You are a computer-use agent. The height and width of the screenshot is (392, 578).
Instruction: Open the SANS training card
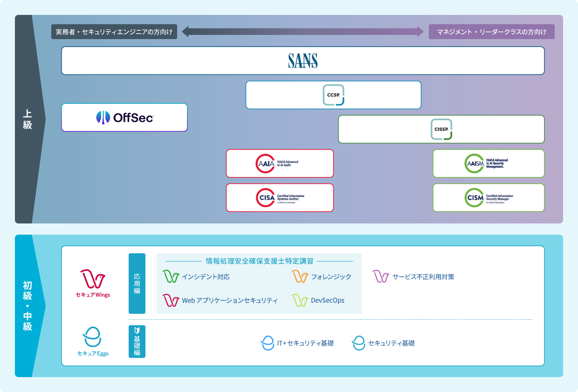(303, 61)
